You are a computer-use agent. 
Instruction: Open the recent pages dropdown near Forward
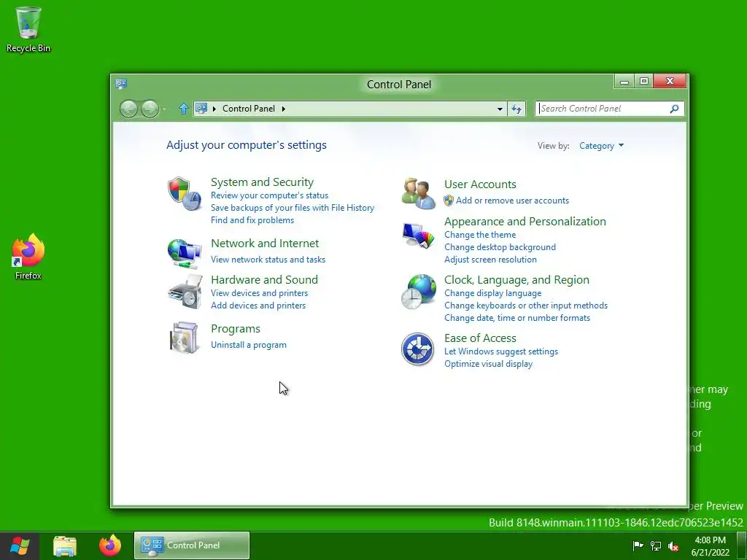pos(164,109)
